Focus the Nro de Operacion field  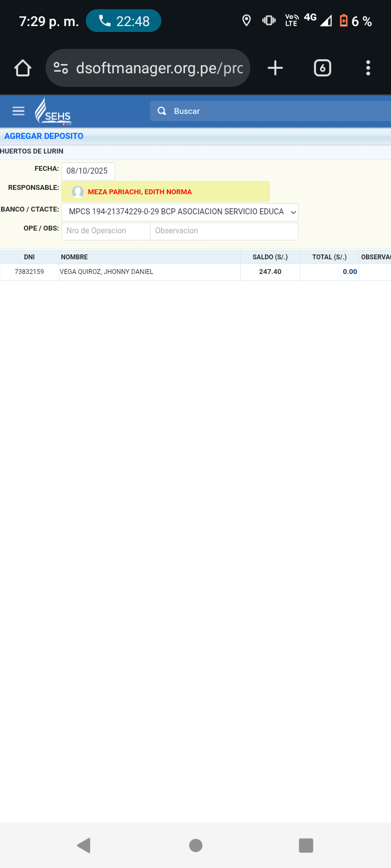pos(106,231)
